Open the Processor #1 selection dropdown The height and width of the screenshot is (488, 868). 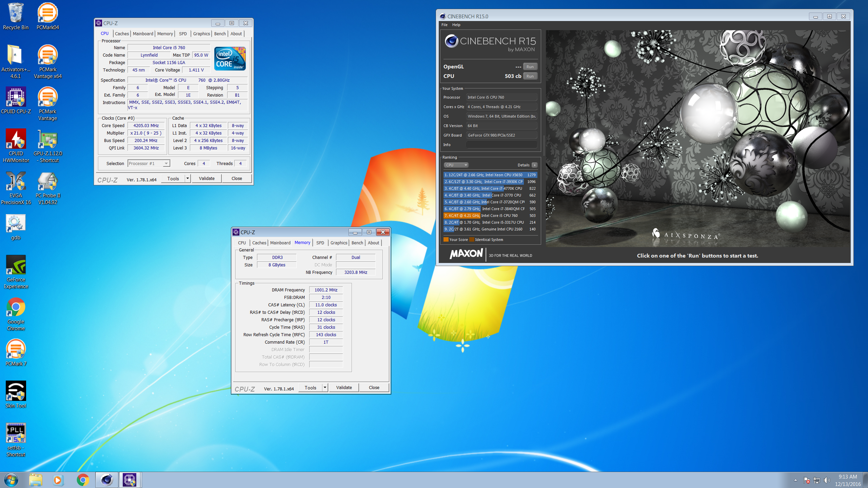(x=149, y=163)
